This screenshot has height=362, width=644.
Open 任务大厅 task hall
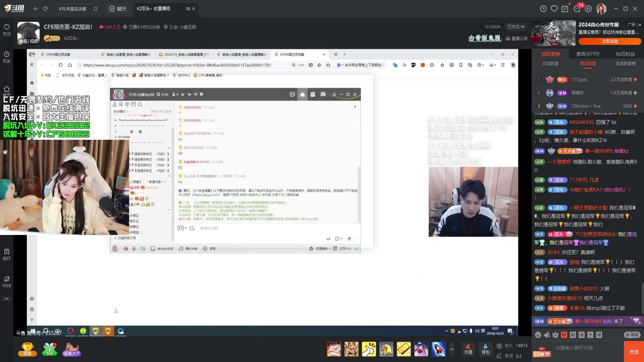pos(72,349)
